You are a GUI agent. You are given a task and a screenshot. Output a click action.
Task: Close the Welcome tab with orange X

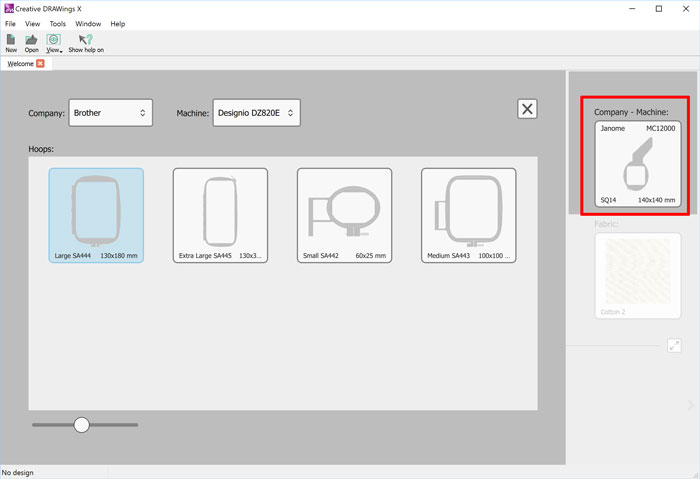point(40,64)
